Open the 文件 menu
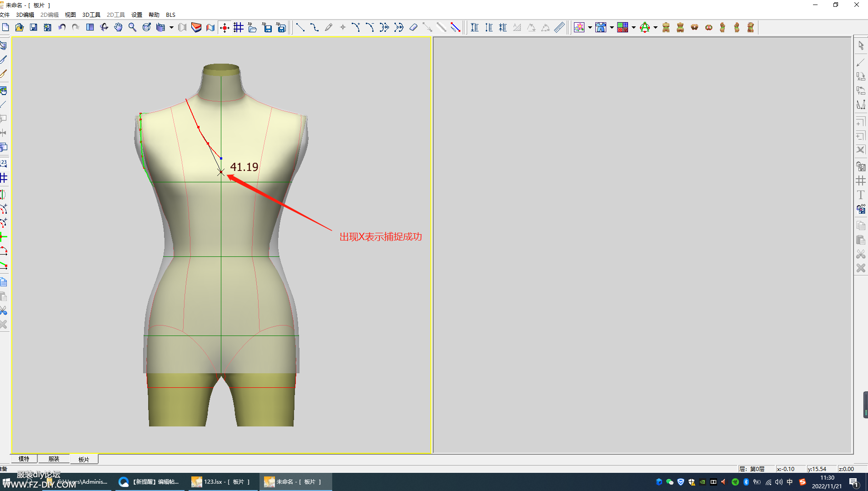The width and height of the screenshot is (868, 491). coord(5,15)
